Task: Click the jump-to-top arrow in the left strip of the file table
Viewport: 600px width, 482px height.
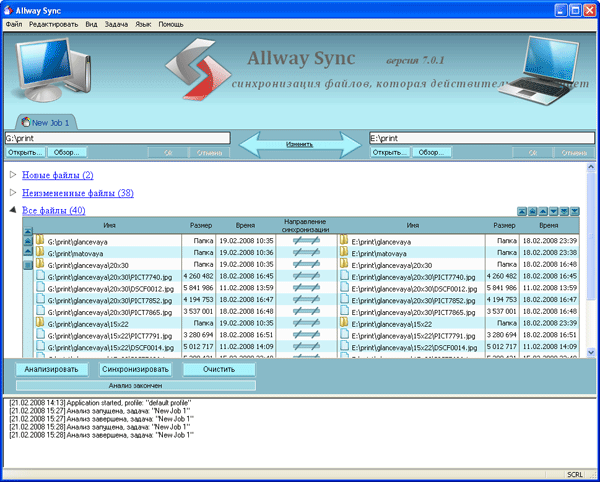Action: (28, 231)
